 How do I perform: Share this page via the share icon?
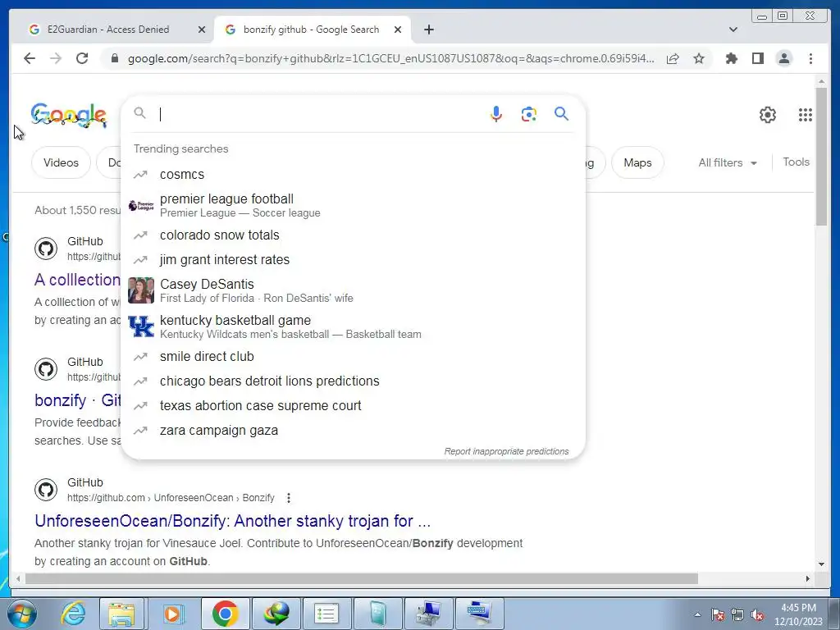coord(673,58)
